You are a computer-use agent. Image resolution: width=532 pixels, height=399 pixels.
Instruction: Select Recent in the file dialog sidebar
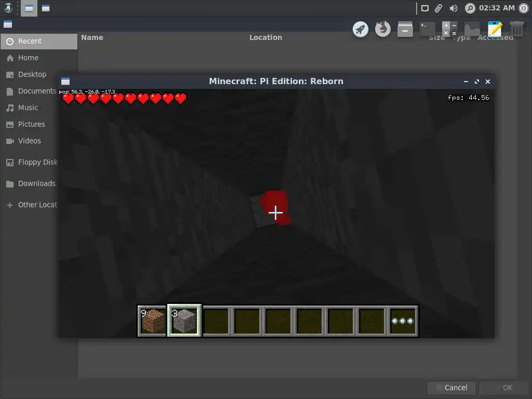[x=39, y=41]
